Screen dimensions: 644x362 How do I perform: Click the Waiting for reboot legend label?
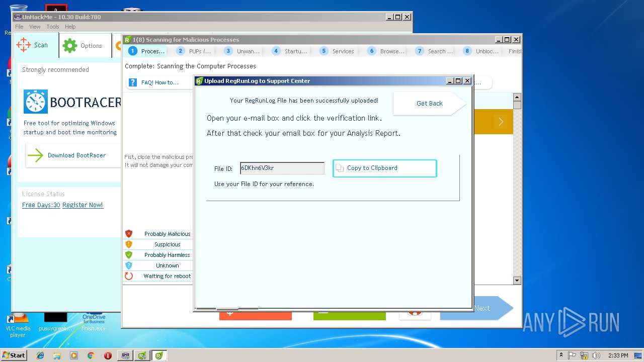point(167,276)
